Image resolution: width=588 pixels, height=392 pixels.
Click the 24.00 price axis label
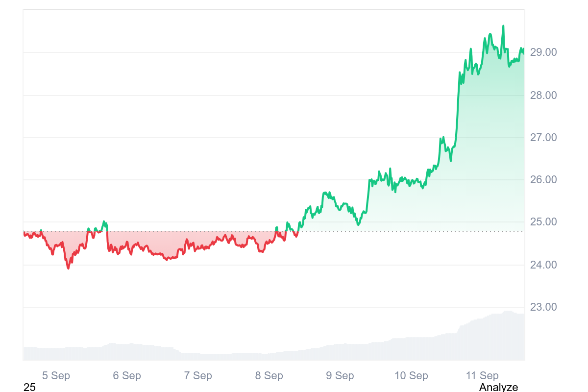pyautogui.click(x=543, y=265)
